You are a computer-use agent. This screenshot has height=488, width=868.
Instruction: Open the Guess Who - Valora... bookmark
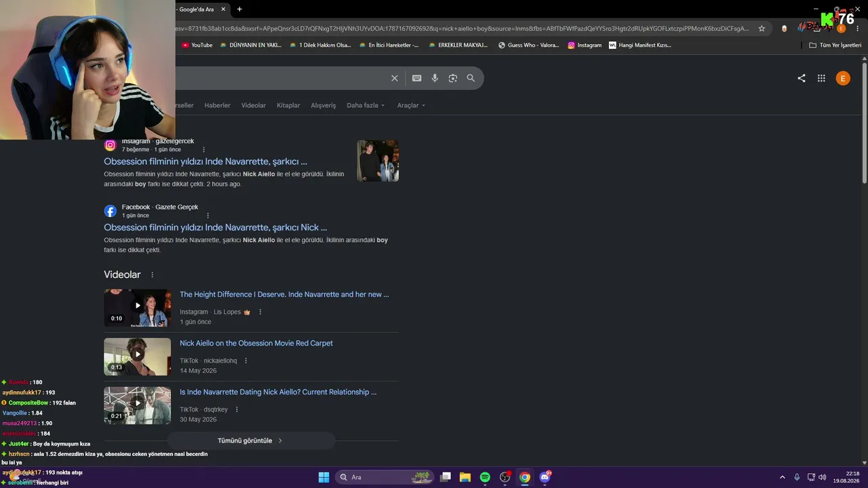pyautogui.click(x=529, y=45)
